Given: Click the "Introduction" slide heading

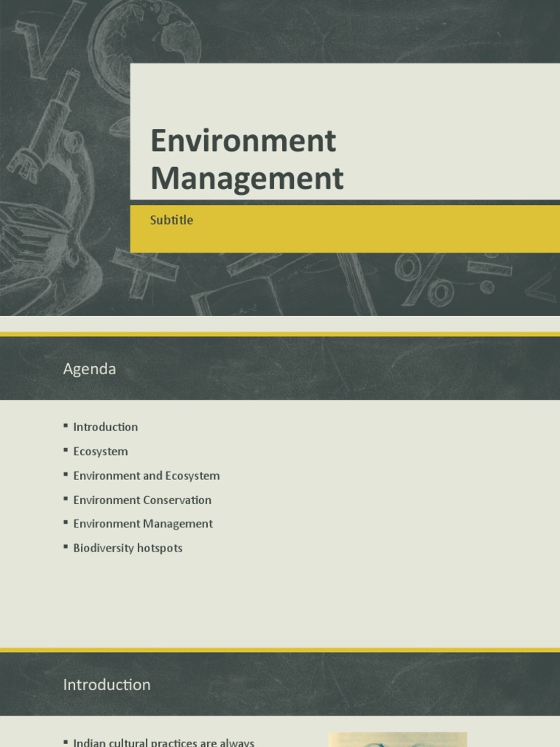Looking at the screenshot, I should coord(106,684).
